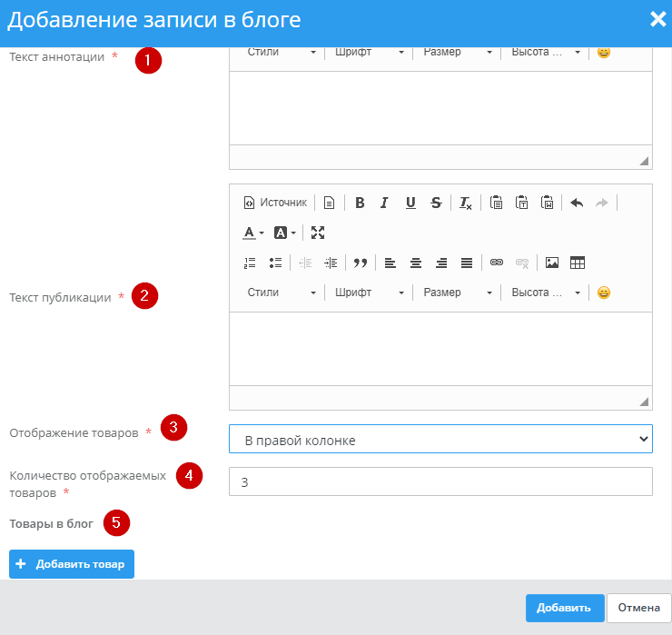
Task: Click the insert link icon
Action: tap(496, 263)
